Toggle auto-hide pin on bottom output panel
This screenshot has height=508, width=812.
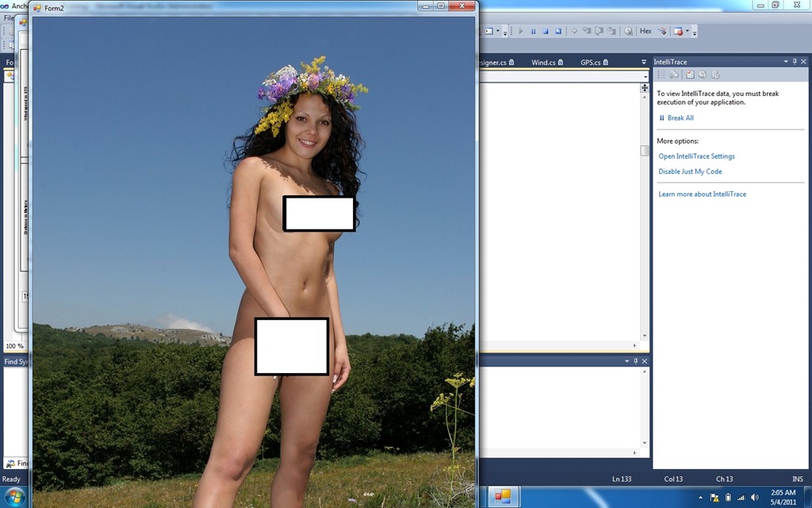pyautogui.click(x=635, y=361)
